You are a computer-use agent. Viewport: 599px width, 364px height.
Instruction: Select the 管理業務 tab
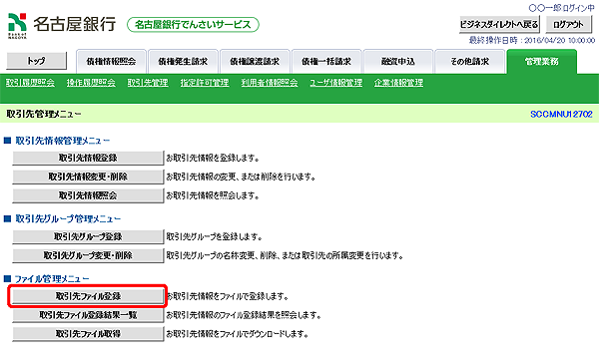[542, 62]
